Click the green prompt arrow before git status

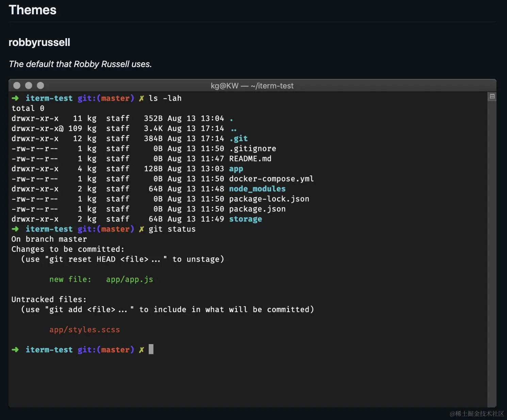(15, 229)
